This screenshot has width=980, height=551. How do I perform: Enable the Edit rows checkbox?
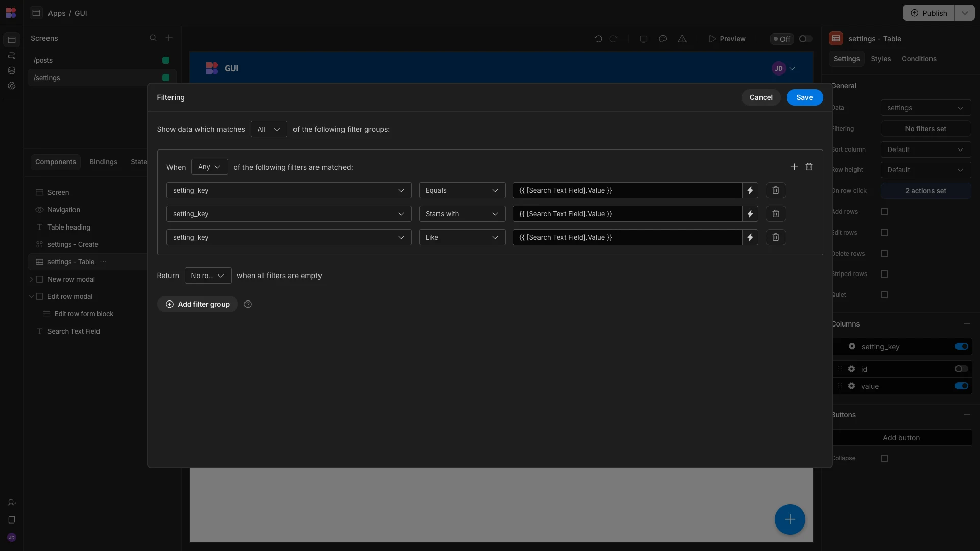tap(885, 233)
